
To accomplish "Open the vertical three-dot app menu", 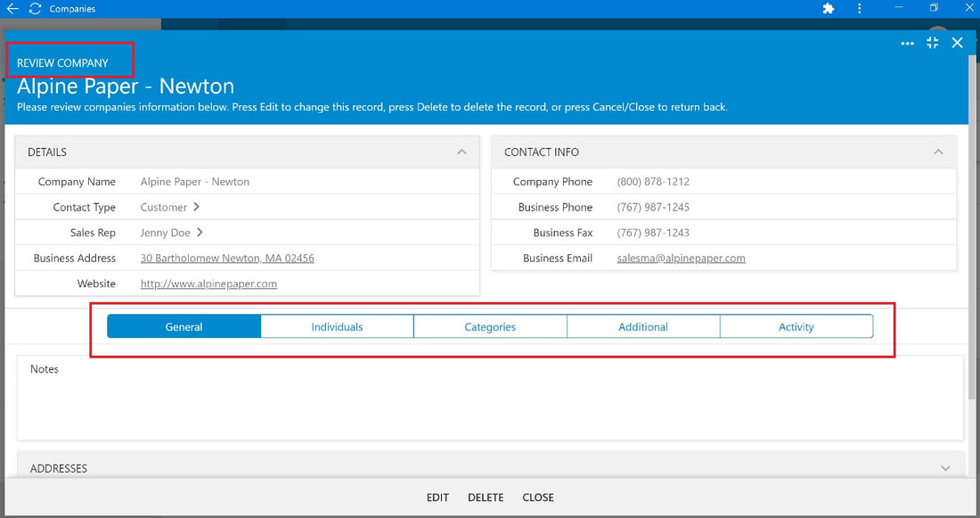I will (x=860, y=8).
